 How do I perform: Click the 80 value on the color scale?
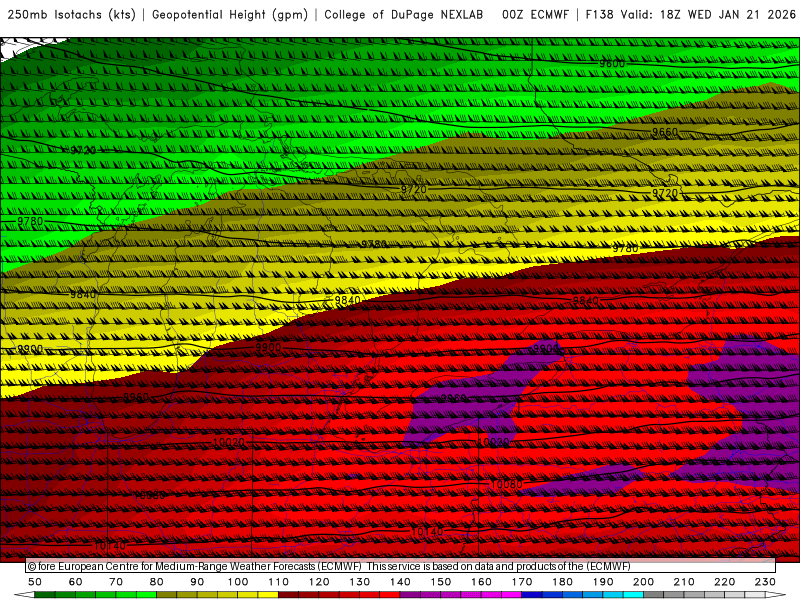tap(157, 582)
